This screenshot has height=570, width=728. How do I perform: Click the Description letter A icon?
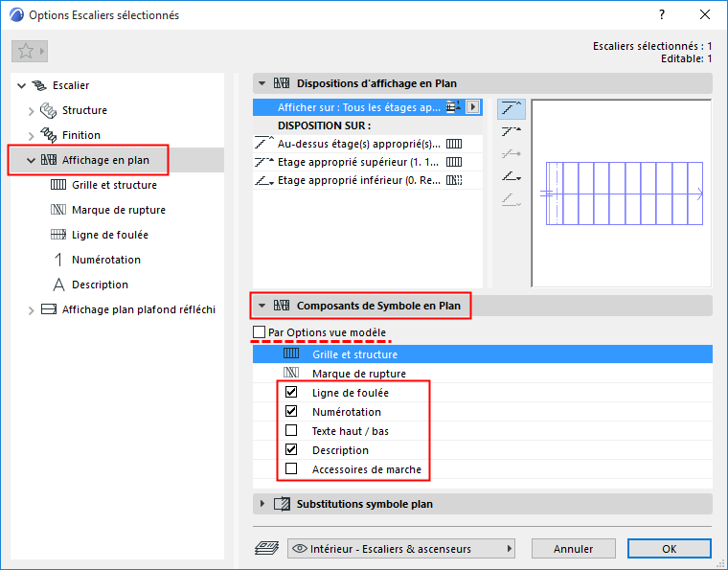(x=58, y=285)
